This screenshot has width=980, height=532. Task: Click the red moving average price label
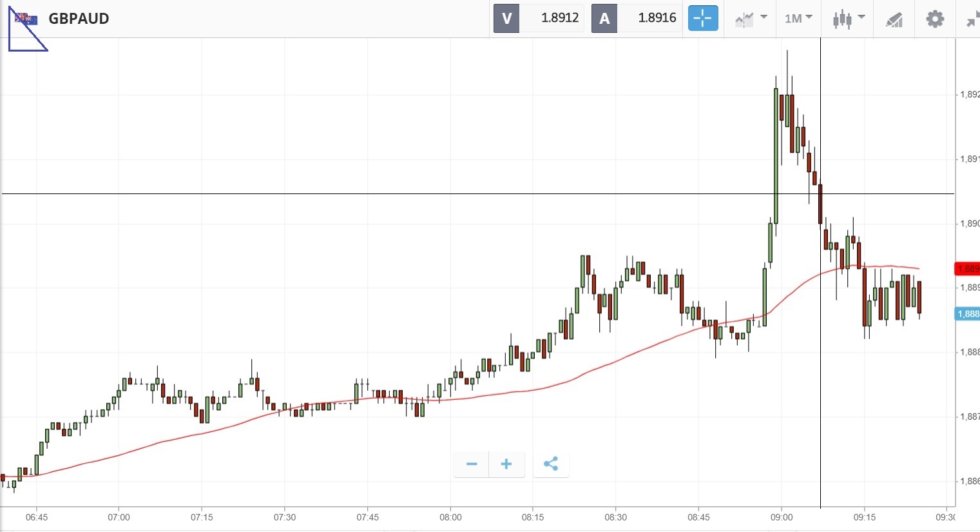967,269
